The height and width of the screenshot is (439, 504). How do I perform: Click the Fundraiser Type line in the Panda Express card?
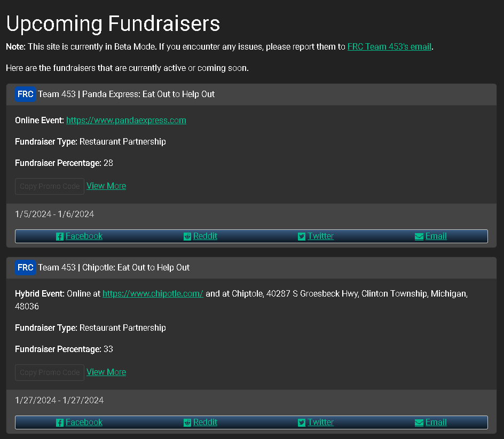click(90, 142)
